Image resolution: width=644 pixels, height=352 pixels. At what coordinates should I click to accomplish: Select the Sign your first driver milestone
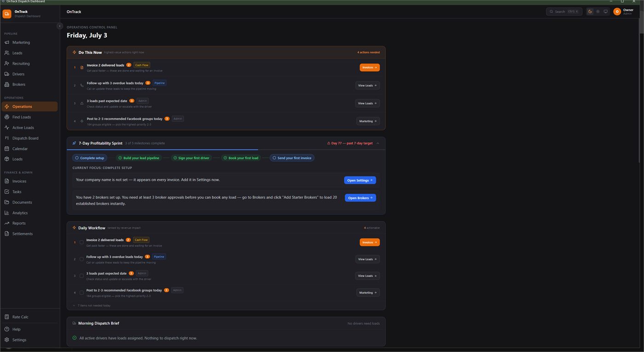191,158
